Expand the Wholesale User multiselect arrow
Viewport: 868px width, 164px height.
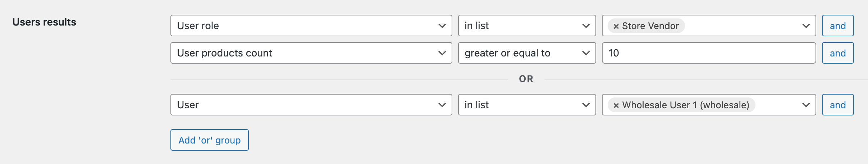coord(806,105)
